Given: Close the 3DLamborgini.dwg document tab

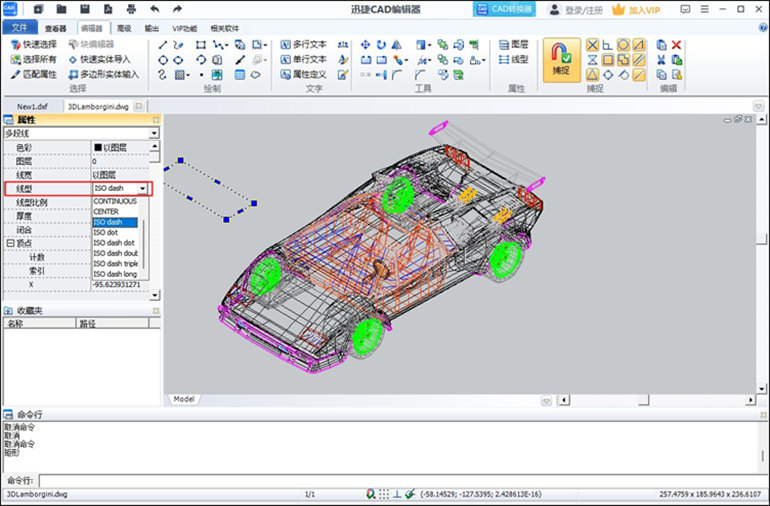Looking at the screenshot, I should 139,106.
